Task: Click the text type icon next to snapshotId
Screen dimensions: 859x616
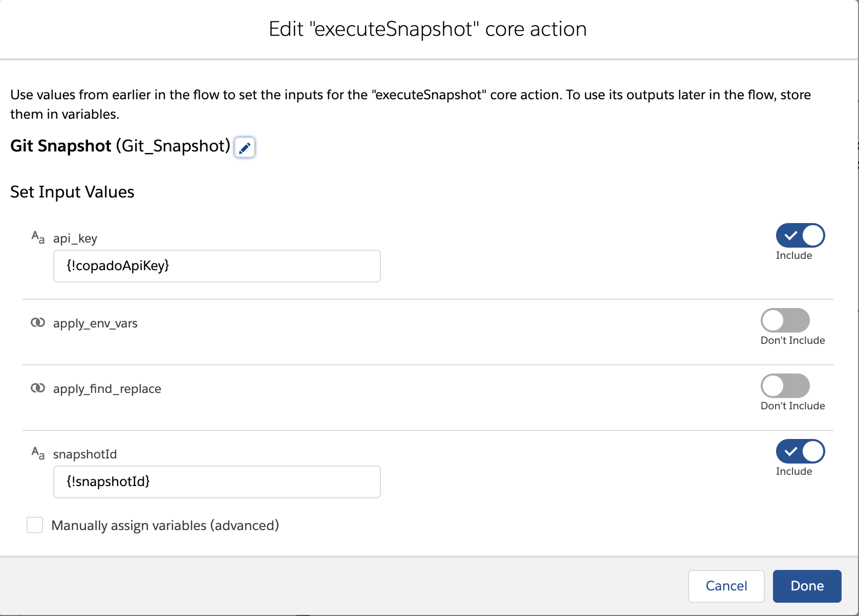Action: click(x=38, y=453)
